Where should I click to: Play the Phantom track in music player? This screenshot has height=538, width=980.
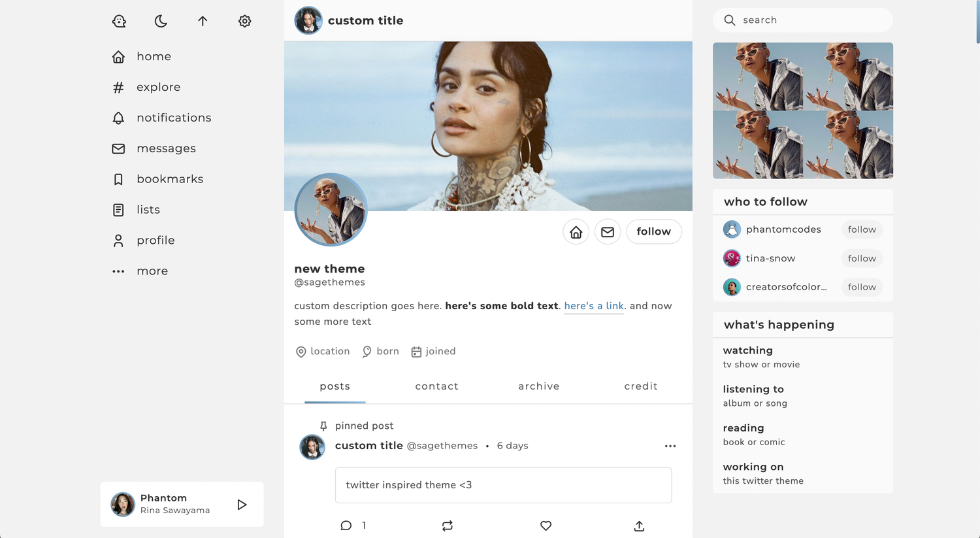[242, 505]
